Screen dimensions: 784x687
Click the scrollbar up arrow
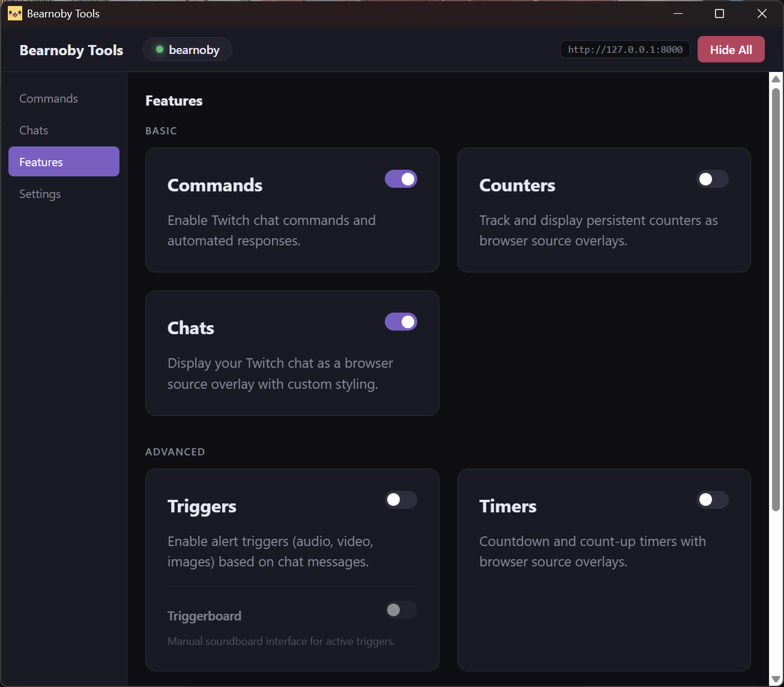point(776,79)
